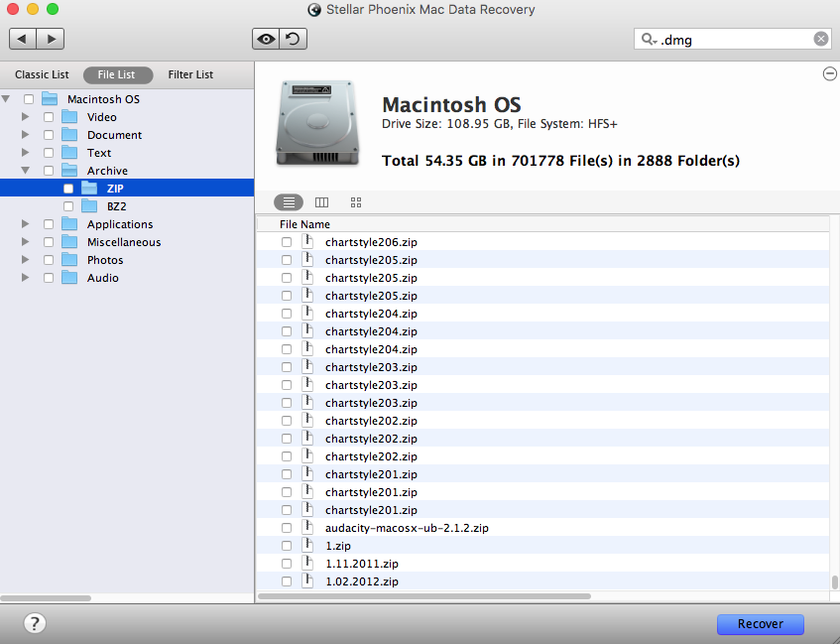840x644 pixels.
Task: Tick checkbox for audacity-macosx-ub-2.1.2.zip
Action: 287,528
